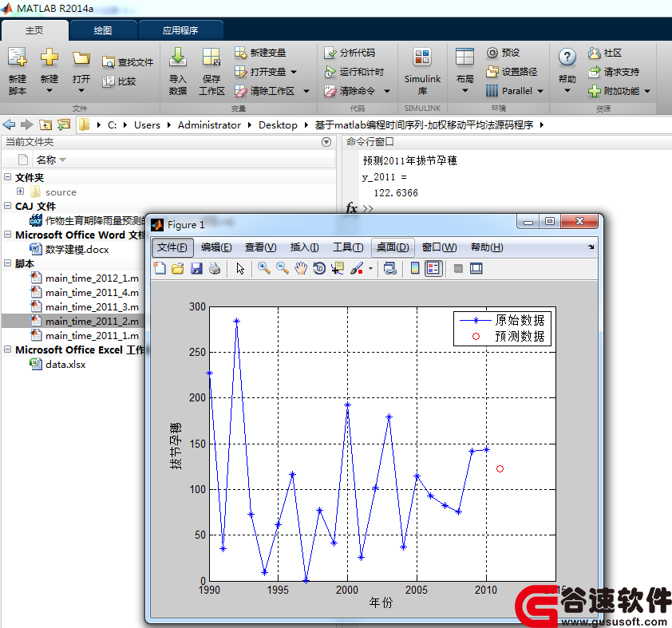Screen dimensions: 672x628
Task: Click the yellow plus New (新建) icon
Action: (x=49, y=57)
